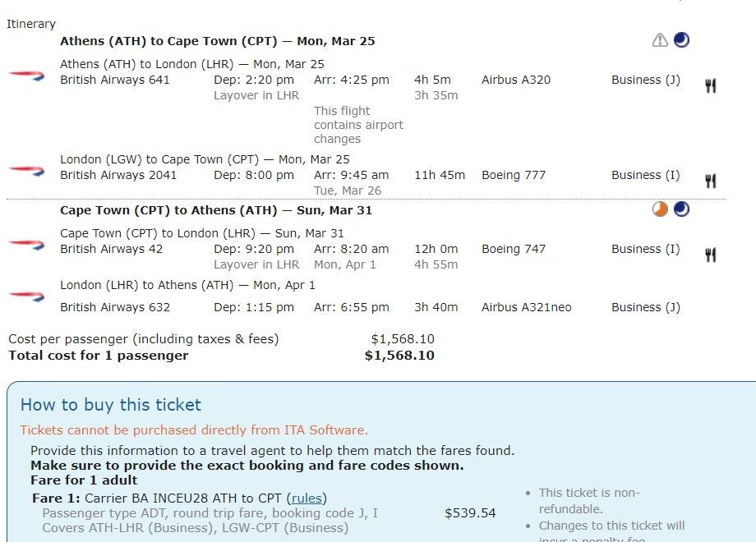Click the orange long layover icon
The image size is (756, 542).
(x=660, y=209)
